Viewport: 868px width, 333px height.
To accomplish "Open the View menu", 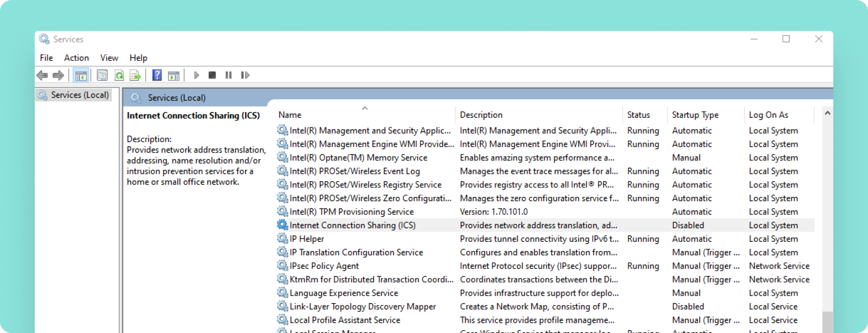I will click(109, 58).
